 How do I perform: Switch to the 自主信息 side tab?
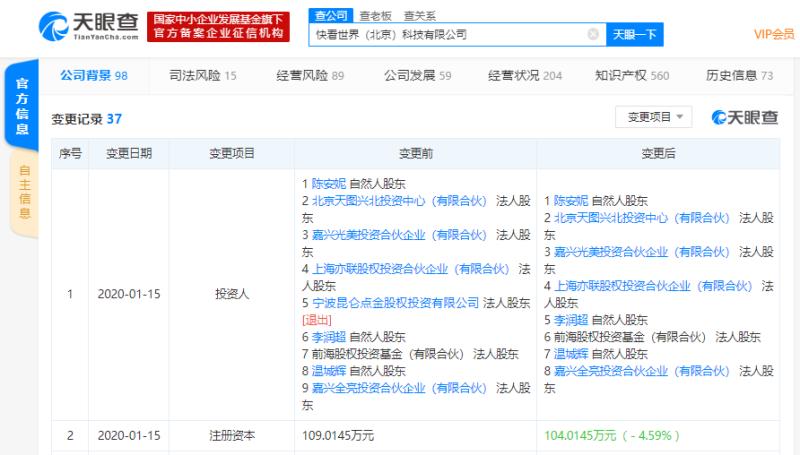23,192
